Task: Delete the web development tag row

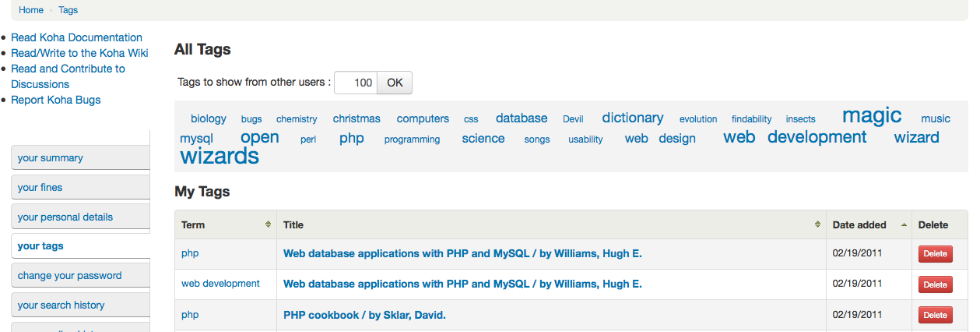Action: pyautogui.click(x=935, y=284)
